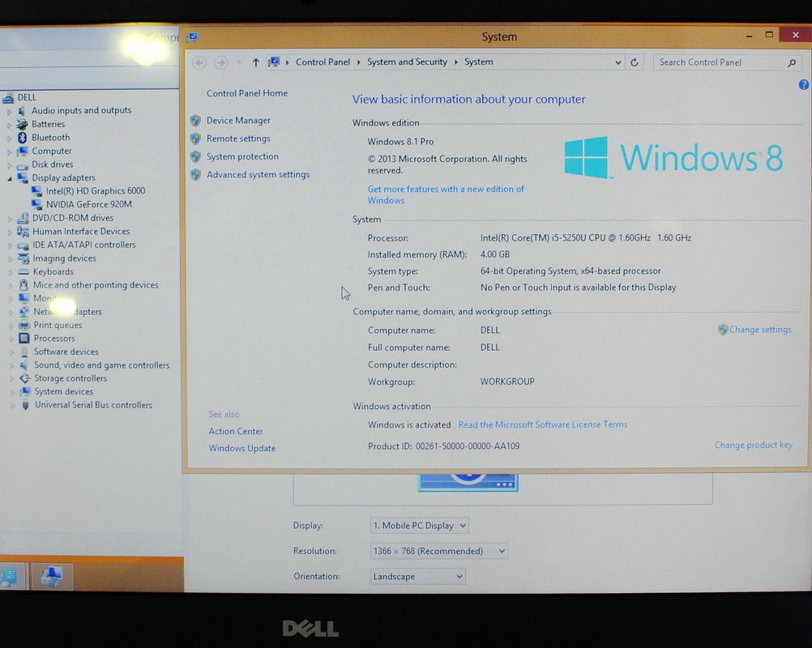The height and width of the screenshot is (648, 812).
Task: Expand the Human Interface Devices node
Action: (x=10, y=232)
